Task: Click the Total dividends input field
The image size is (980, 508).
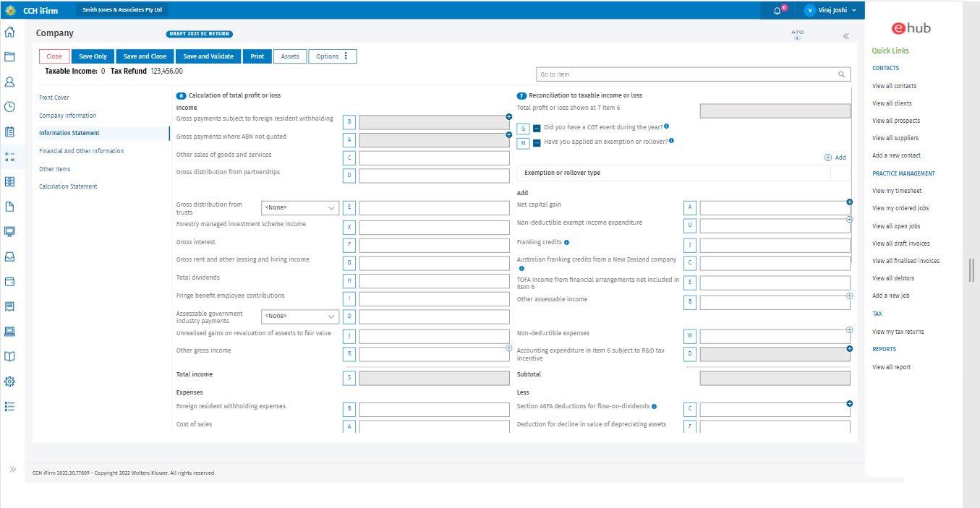Action: pos(434,280)
